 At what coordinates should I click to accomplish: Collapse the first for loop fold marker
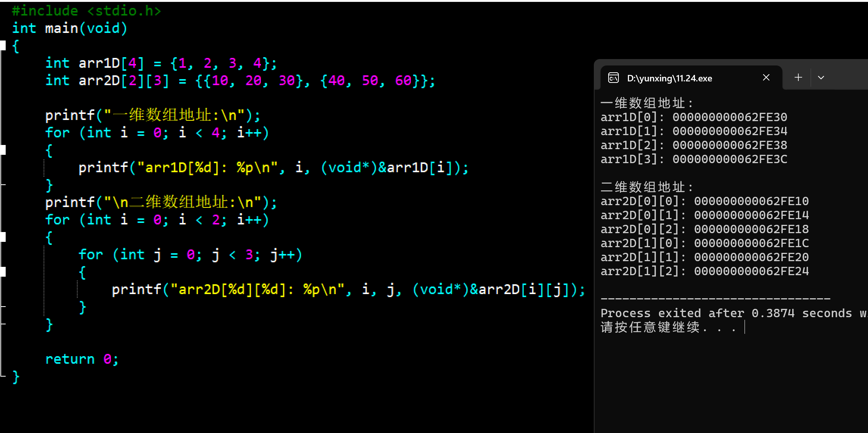click(x=3, y=150)
